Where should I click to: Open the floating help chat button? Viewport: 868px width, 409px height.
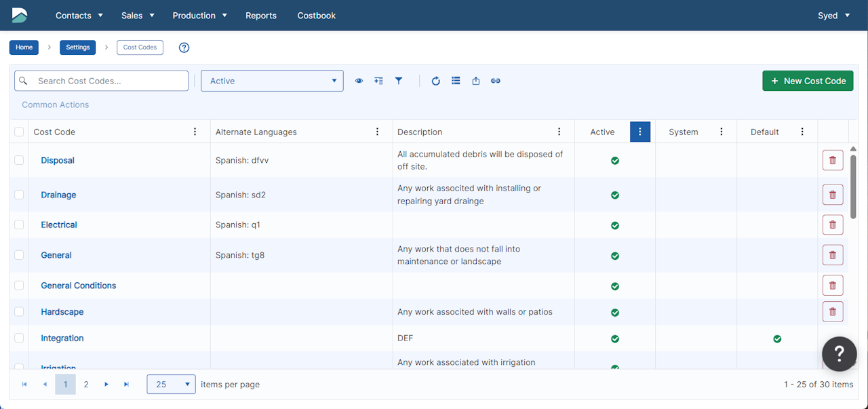pos(839,353)
